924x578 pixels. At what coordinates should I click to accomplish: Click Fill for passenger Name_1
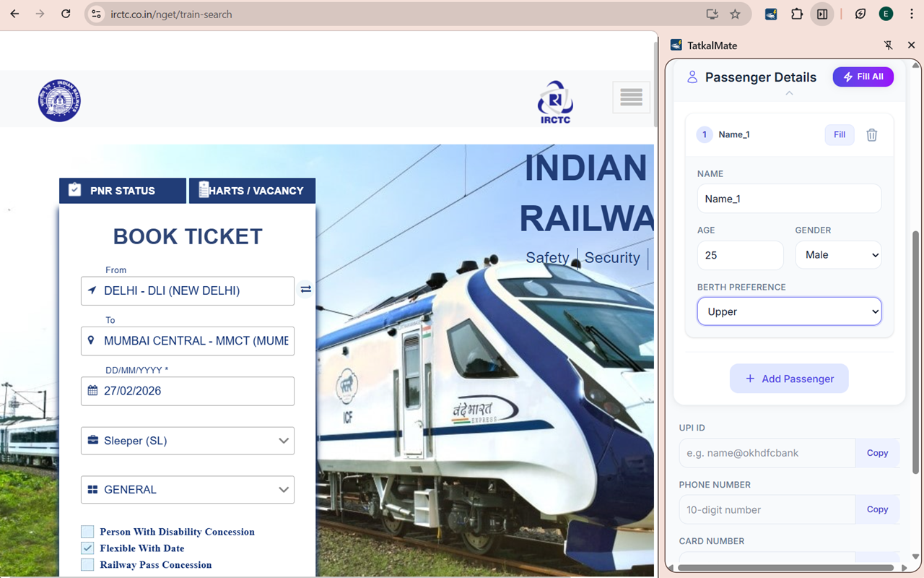840,134
